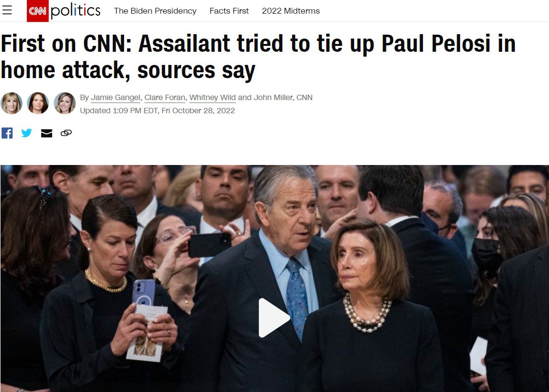Image resolution: width=549 pixels, height=392 pixels.
Task: Click the red CNN logo
Action: pyautogui.click(x=38, y=11)
